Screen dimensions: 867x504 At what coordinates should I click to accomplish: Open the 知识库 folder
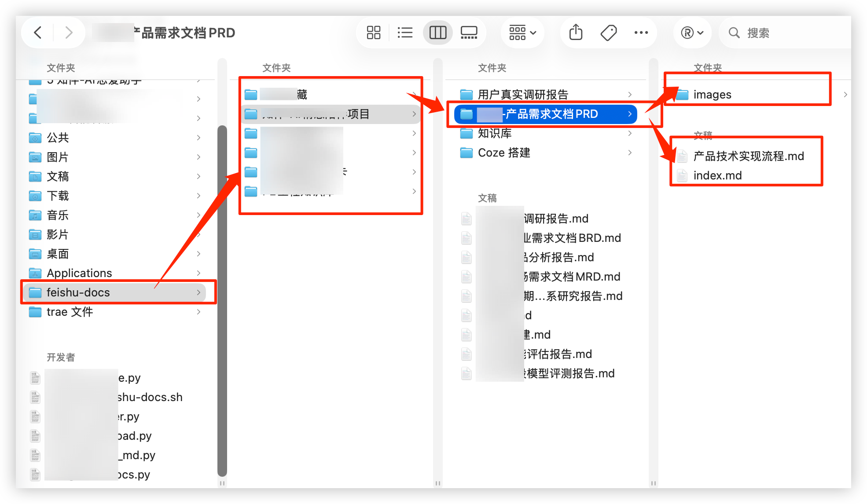tap(495, 133)
